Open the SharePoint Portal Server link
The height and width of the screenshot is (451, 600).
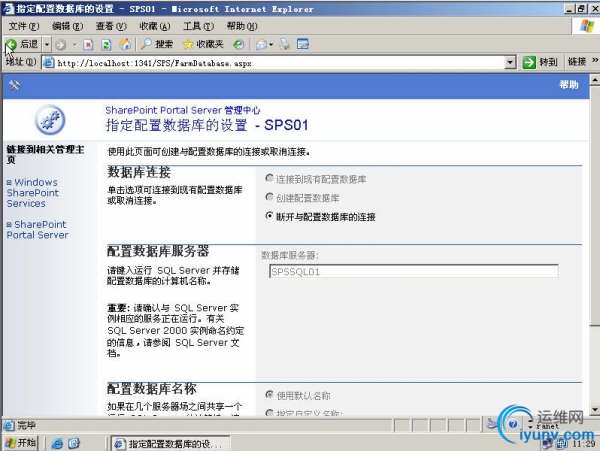37,230
